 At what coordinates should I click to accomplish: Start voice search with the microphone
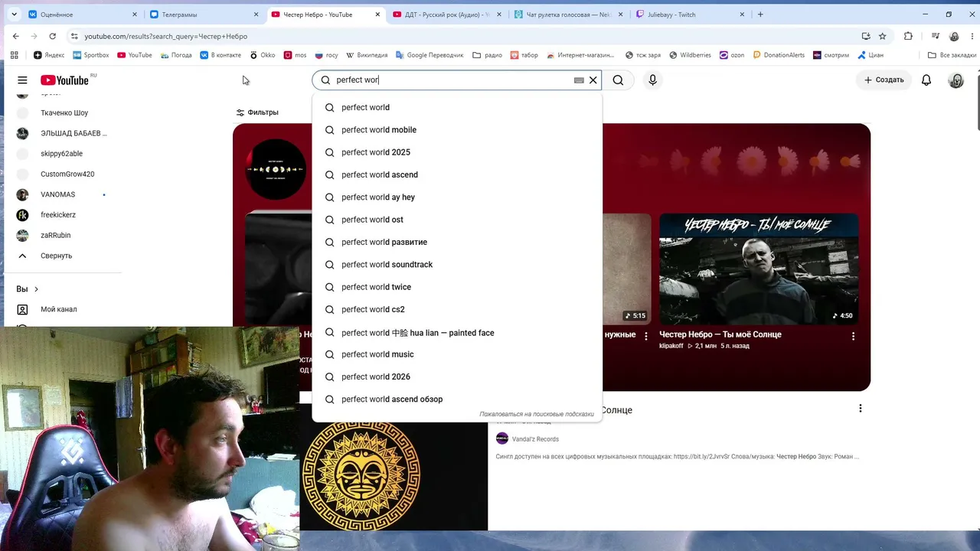click(x=652, y=80)
